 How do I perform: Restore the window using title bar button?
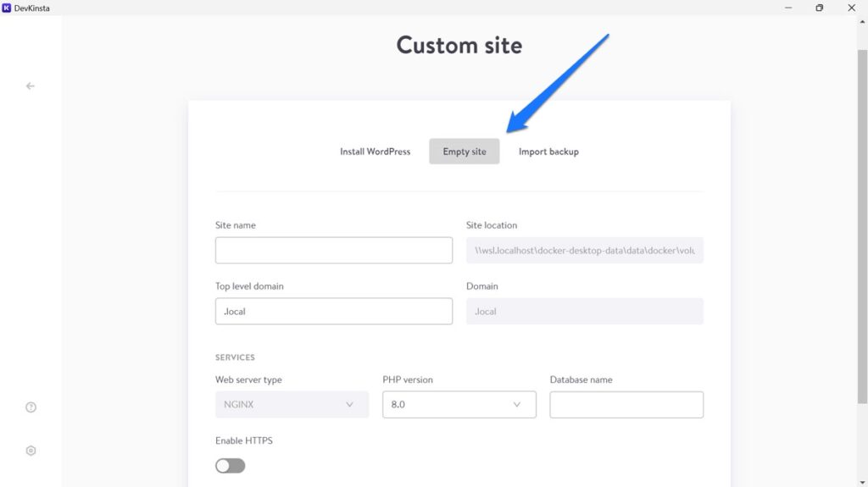tap(819, 8)
